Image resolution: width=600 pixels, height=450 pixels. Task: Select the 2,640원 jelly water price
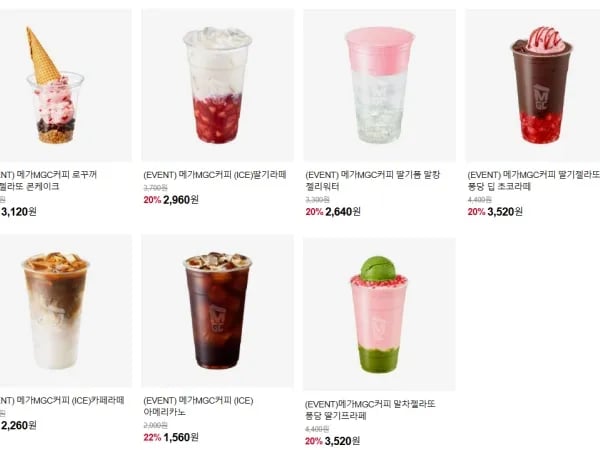point(342,212)
